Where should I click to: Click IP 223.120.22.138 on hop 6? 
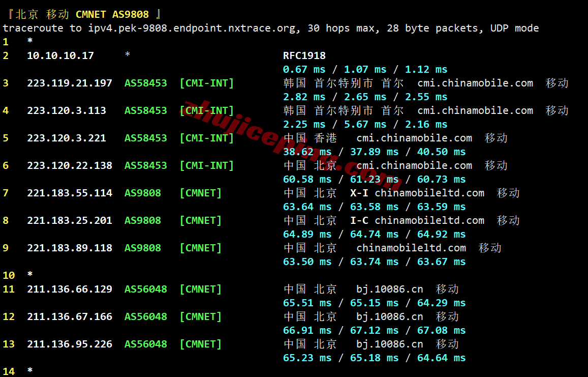pyautogui.click(x=70, y=165)
